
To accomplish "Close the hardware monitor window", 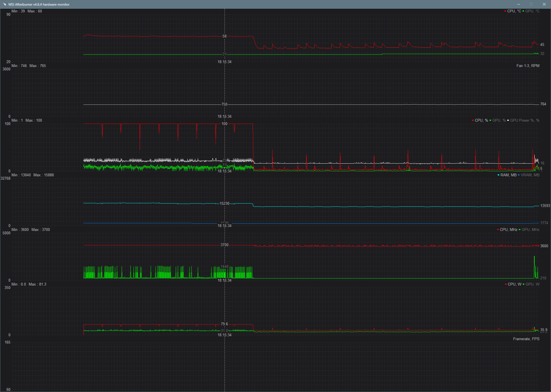I will [x=544, y=4].
